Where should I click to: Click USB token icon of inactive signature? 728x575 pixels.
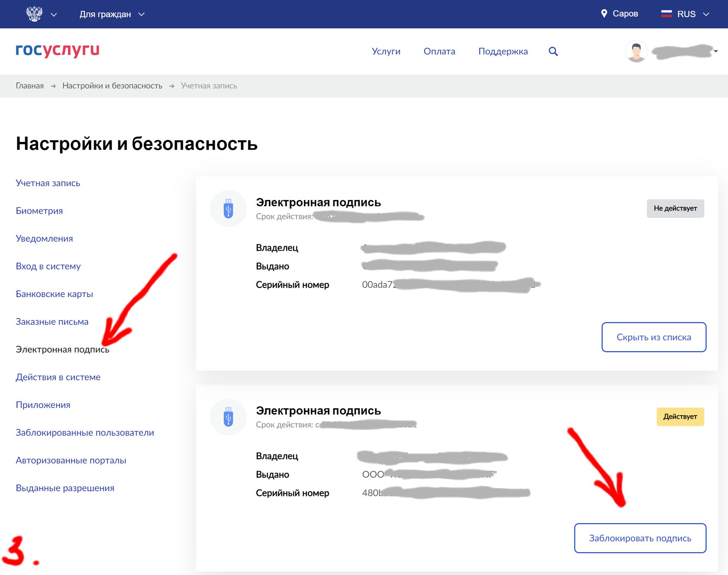point(228,209)
